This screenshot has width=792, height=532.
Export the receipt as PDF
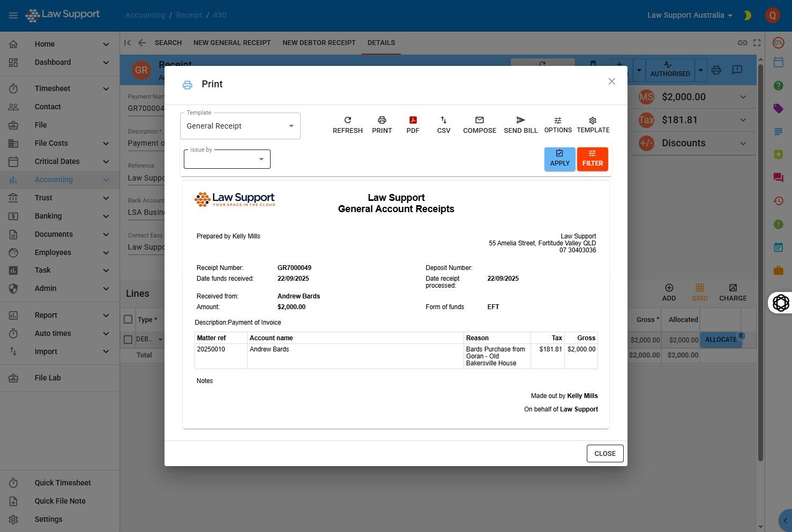coord(413,125)
